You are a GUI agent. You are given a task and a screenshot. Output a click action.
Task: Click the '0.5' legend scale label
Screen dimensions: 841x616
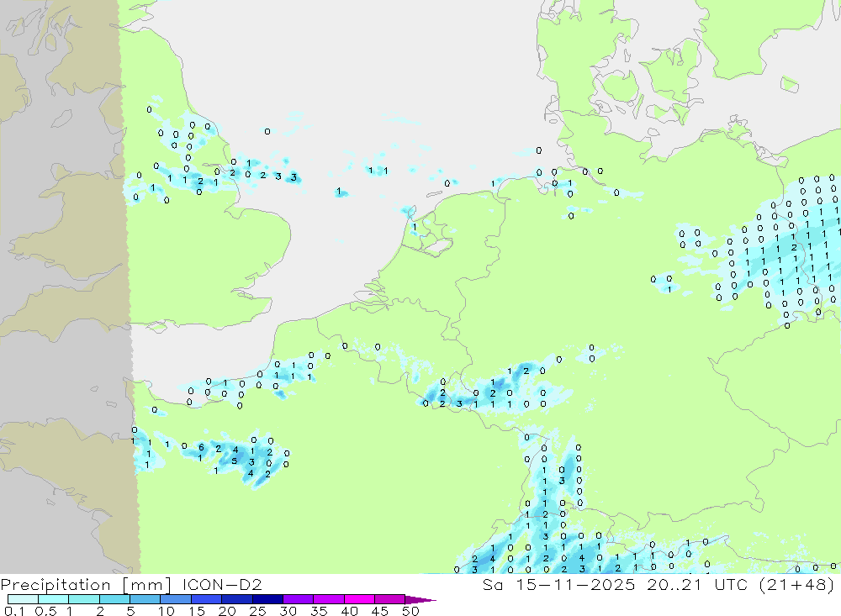click(45, 611)
